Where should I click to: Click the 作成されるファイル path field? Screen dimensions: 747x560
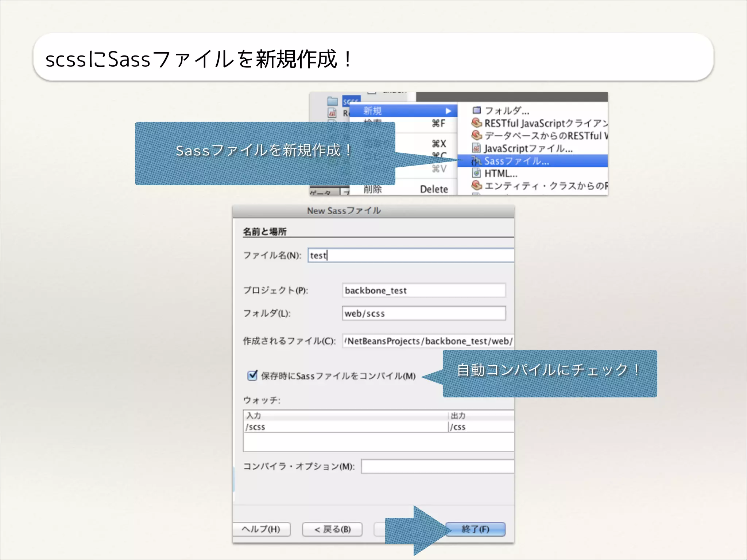tap(428, 341)
